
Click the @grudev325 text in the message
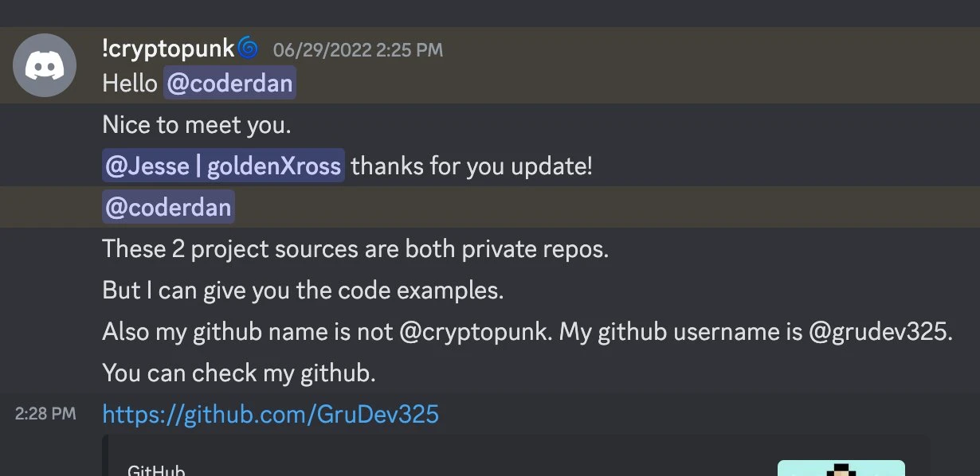(879, 332)
